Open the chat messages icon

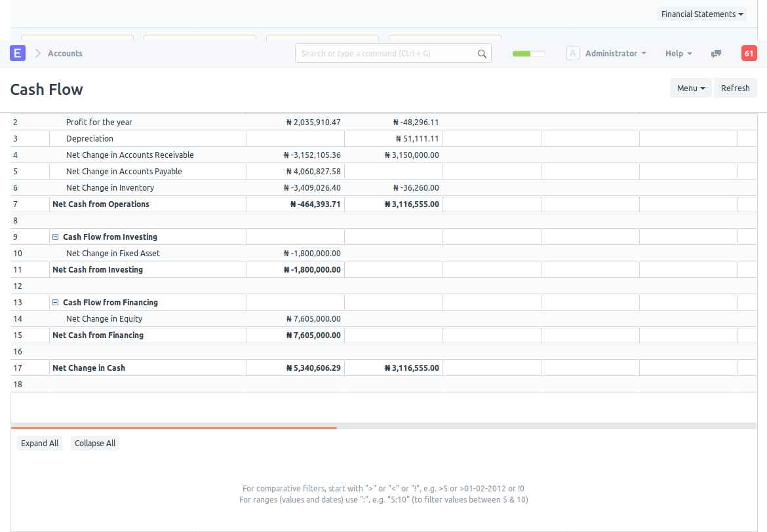[717, 54]
